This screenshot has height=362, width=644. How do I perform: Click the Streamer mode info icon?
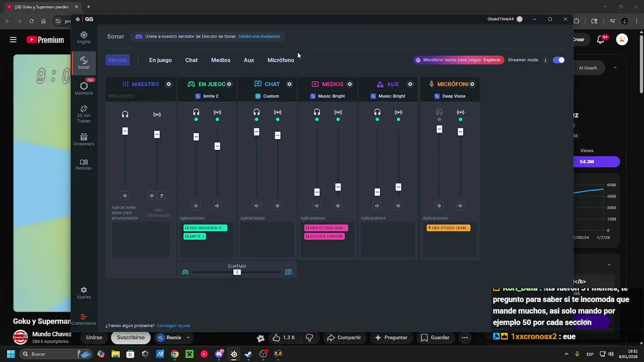tap(545, 60)
